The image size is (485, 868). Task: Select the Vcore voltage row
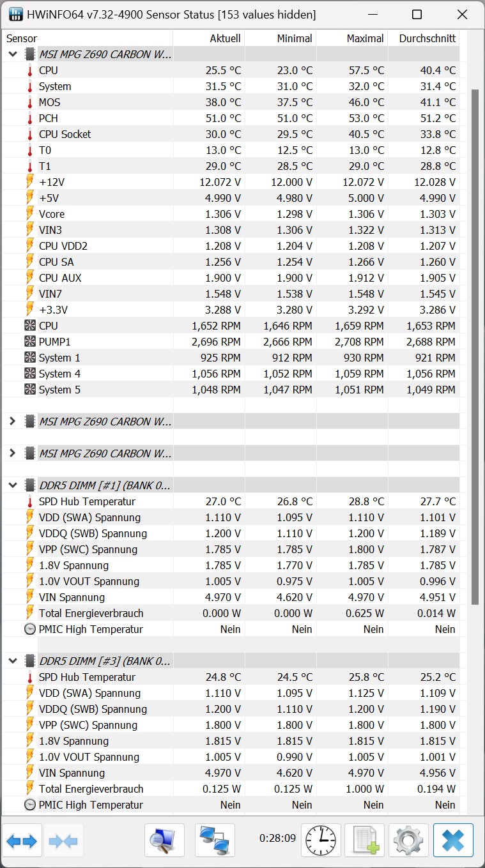click(231, 214)
